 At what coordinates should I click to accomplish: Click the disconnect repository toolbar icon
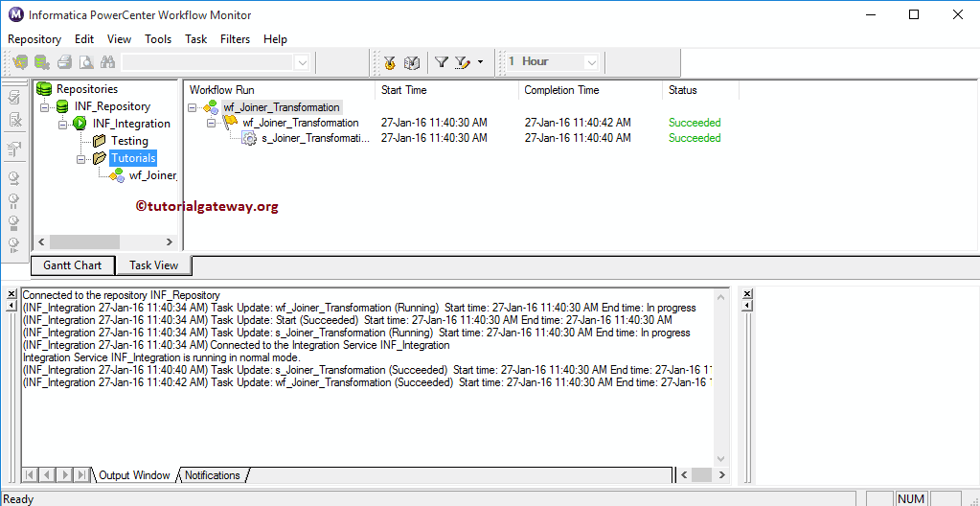click(x=42, y=62)
